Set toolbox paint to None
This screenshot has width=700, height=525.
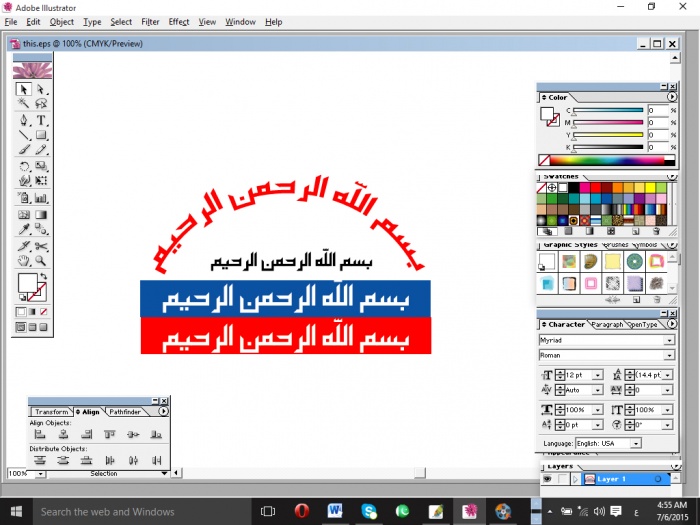[44, 312]
